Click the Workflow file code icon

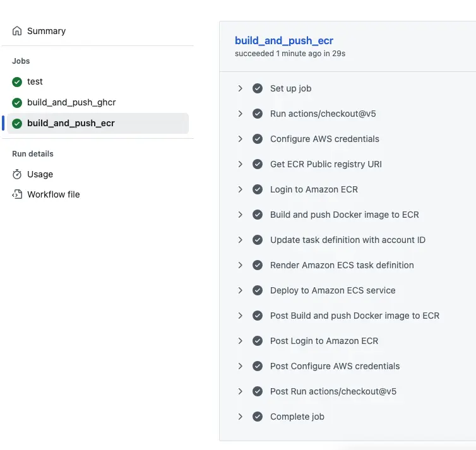pyautogui.click(x=17, y=194)
